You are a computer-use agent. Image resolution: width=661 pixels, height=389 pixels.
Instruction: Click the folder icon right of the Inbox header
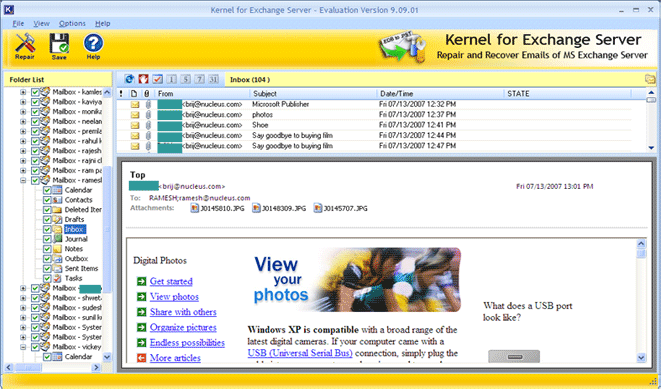pos(650,79)
